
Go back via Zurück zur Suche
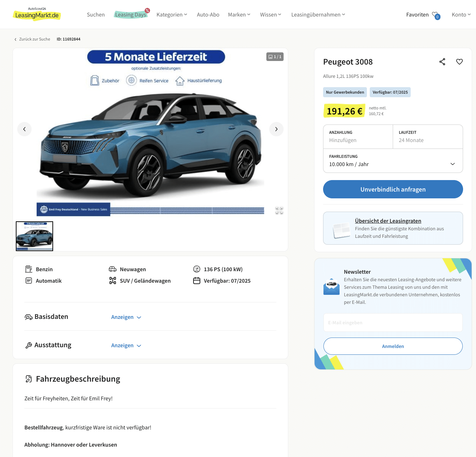pyautogui.click(x=32, y=39)
